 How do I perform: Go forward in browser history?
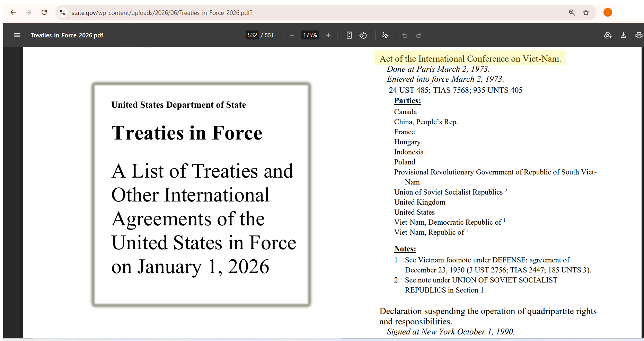[28, 12]
